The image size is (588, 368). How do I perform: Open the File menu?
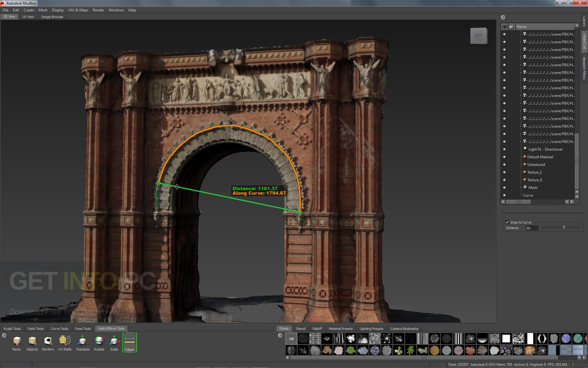6,10
